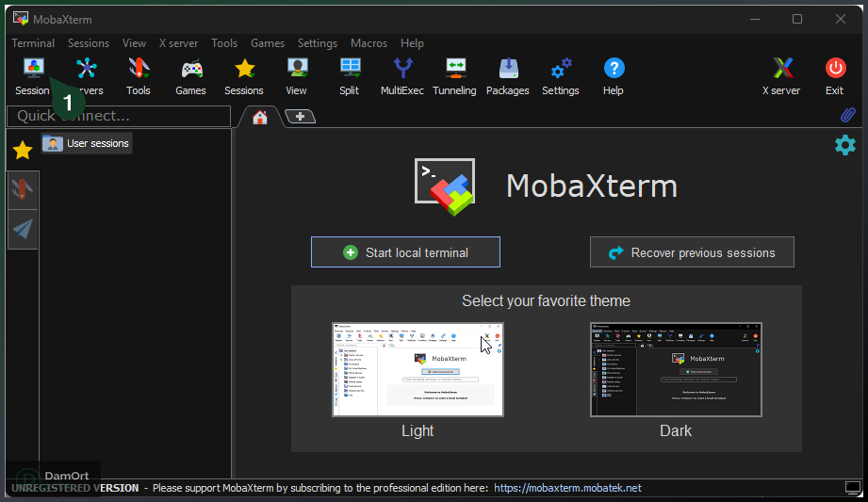Screen dimensions: 868x502
Task: Open the sidebar Macros paper plane tab
Action: (x=23, y=229)
